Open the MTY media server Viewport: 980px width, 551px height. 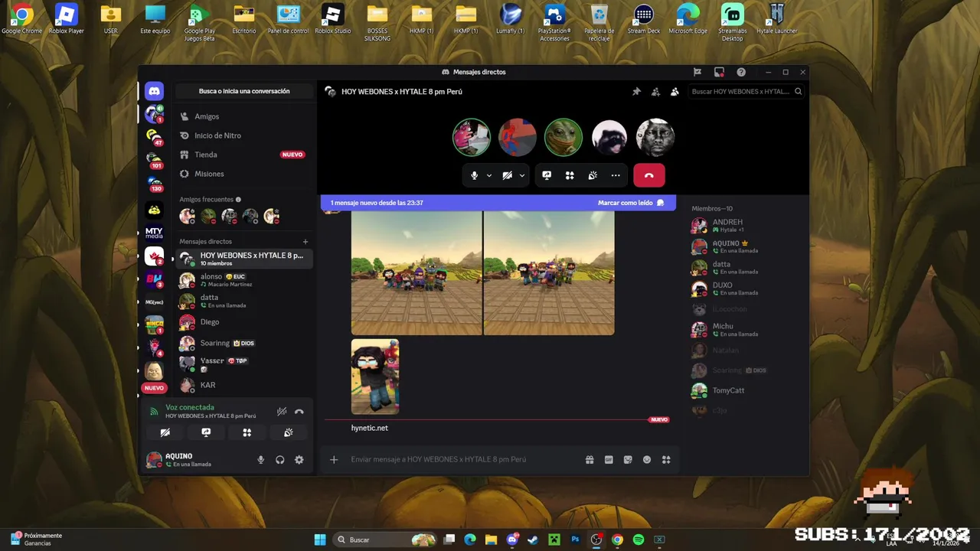154,233
